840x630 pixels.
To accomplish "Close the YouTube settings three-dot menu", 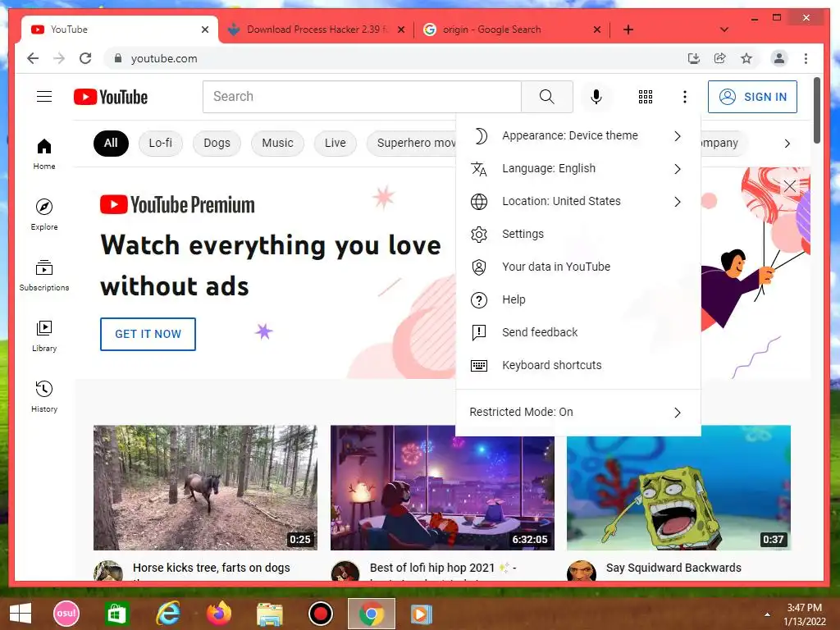I will pyautogui.click(x=685, y=97).
